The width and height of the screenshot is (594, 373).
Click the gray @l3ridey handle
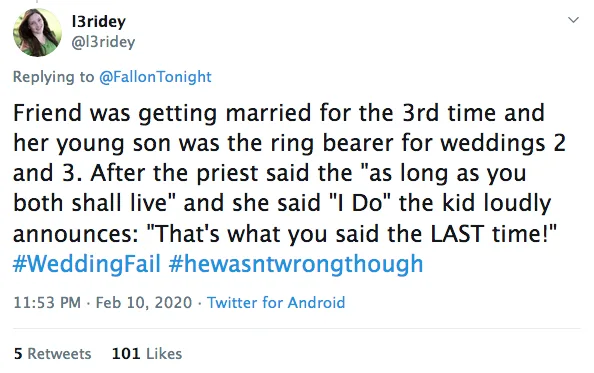[103, 42]
